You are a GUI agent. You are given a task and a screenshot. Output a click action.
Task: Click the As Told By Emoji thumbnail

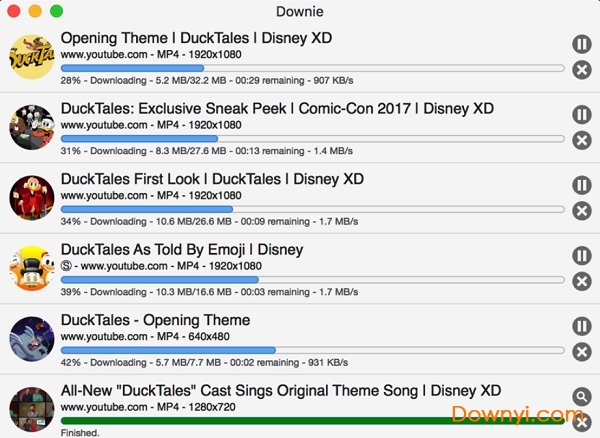(x=31, y=268)
